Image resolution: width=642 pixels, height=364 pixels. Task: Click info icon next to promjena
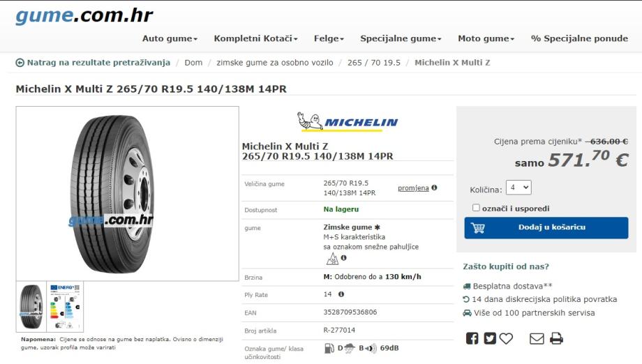point(434,188)
